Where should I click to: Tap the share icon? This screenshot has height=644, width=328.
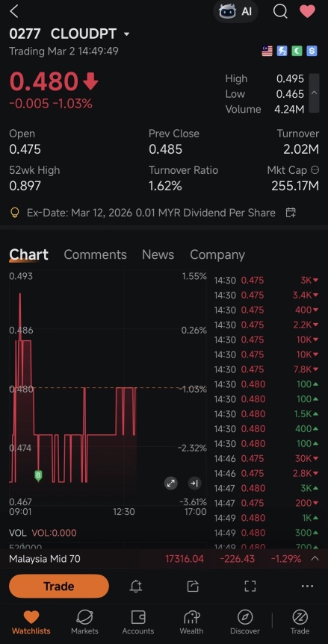[193, 586]
